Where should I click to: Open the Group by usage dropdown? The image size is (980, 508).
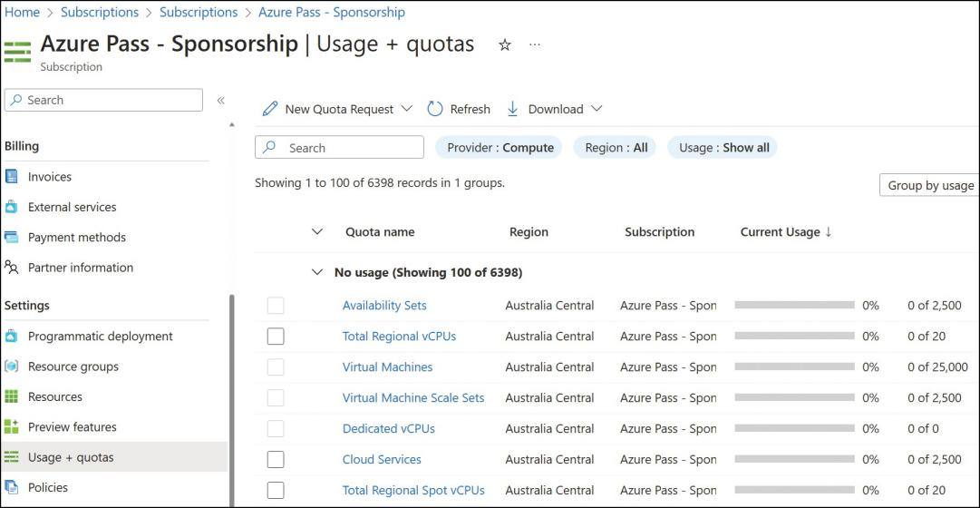pyautogui.click(x=929, y=185)
